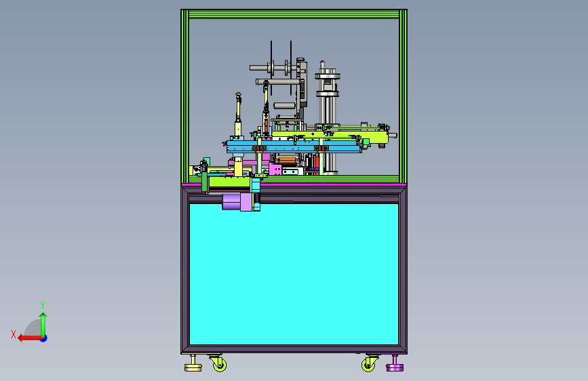Viewport: 588px width, 381px height.
Task: Click the red X axis arrow of triad
Action: click(x=30, y=338)
